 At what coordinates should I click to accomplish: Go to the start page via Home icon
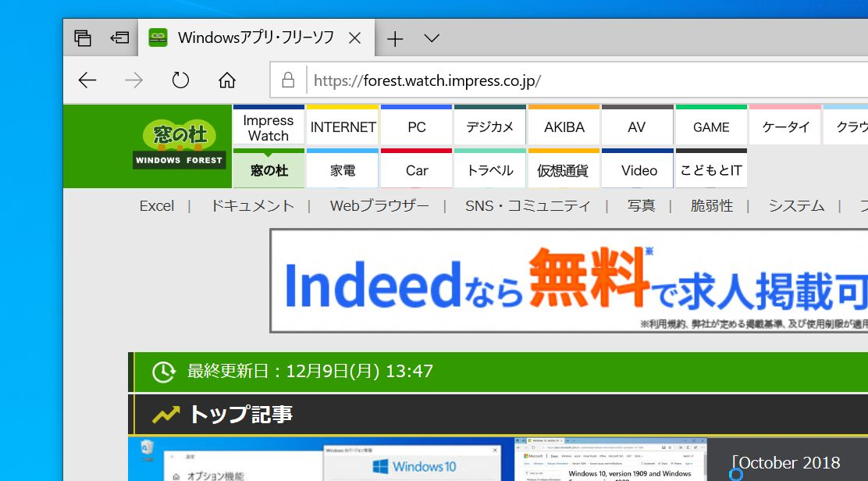(226, 80)
